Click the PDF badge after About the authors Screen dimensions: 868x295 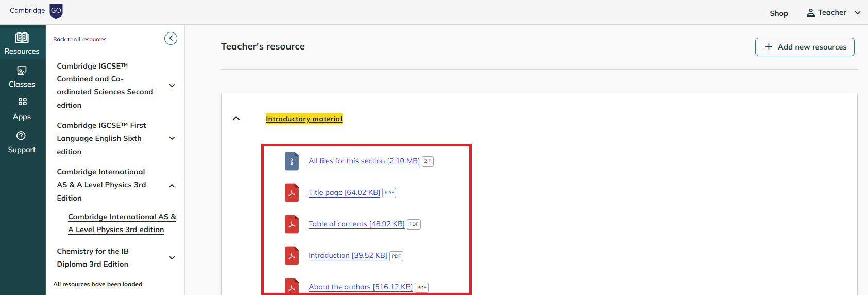(421, 288)
